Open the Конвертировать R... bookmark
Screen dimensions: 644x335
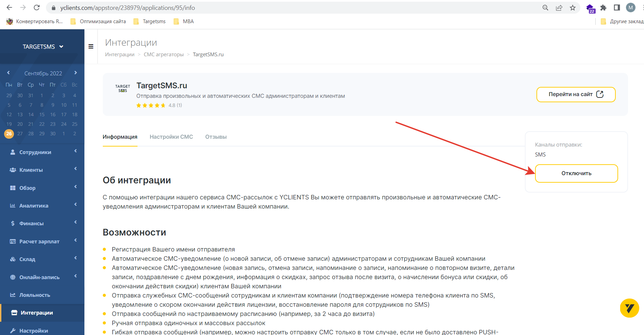[35, 21]
